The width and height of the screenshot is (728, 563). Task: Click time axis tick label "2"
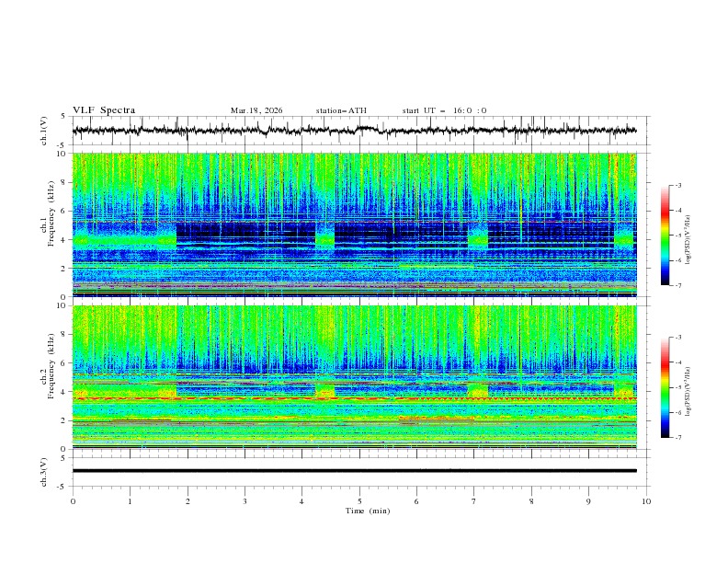[188, 501]
